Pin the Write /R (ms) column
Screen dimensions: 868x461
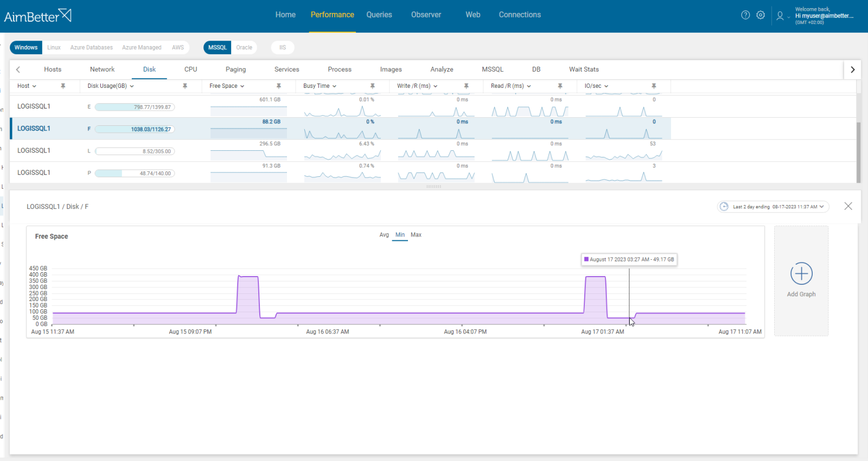click(467, 86)
